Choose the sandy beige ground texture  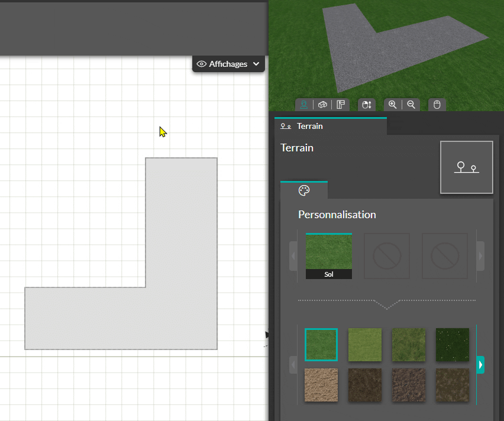[321, 385]
